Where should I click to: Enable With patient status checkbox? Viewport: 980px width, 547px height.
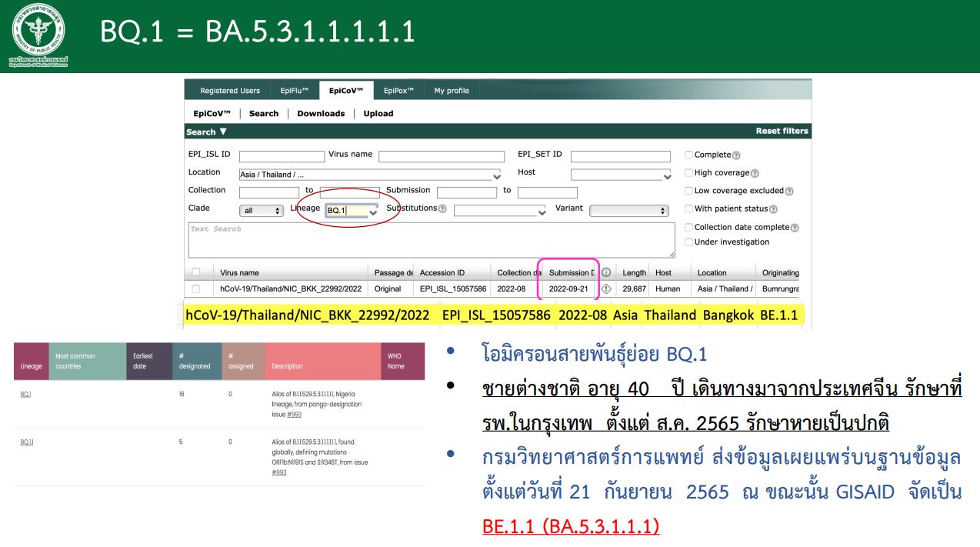[689, 208]
